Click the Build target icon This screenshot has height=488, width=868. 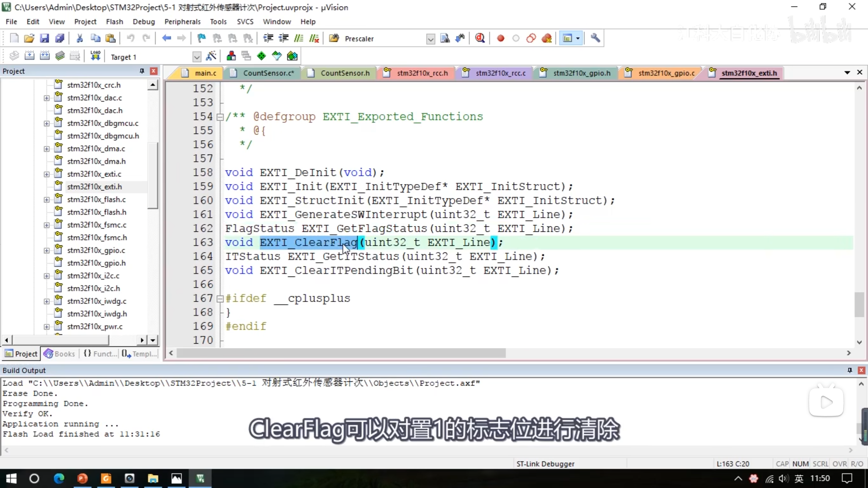click(x=29, y=56)
